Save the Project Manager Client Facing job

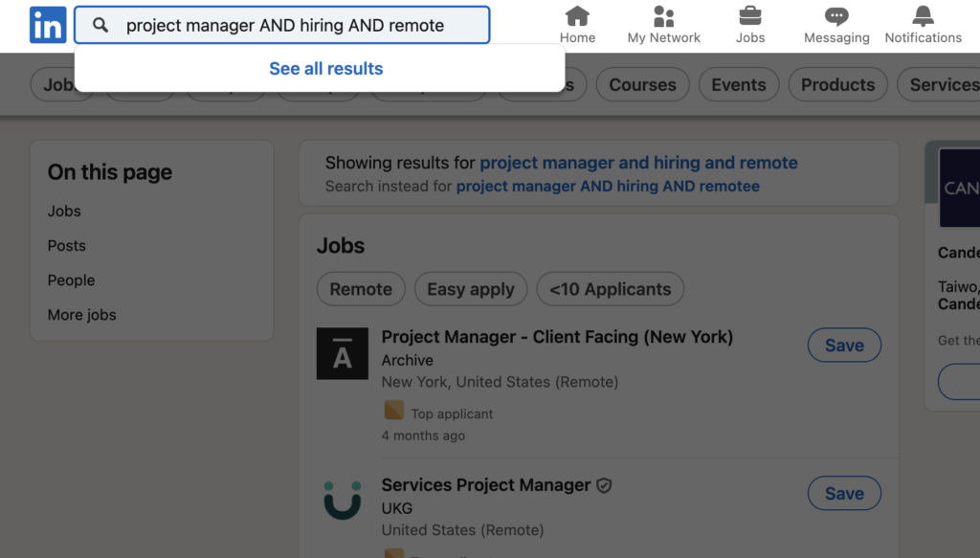tap(844, 346)
